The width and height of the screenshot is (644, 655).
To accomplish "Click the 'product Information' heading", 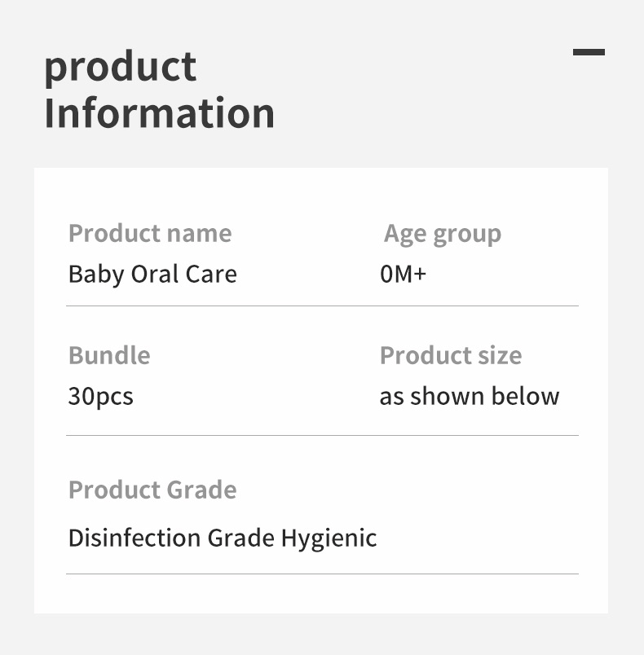I will coord(159,90).
